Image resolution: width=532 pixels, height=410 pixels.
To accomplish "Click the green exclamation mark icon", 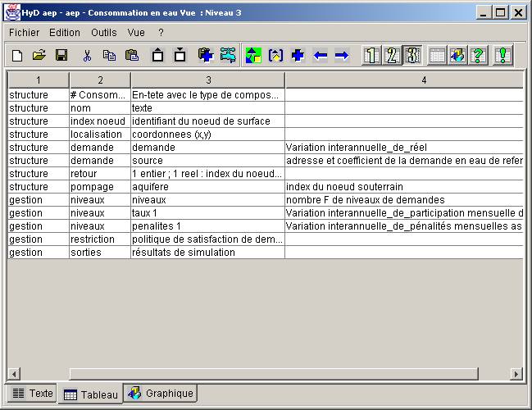I will (502, 55).
